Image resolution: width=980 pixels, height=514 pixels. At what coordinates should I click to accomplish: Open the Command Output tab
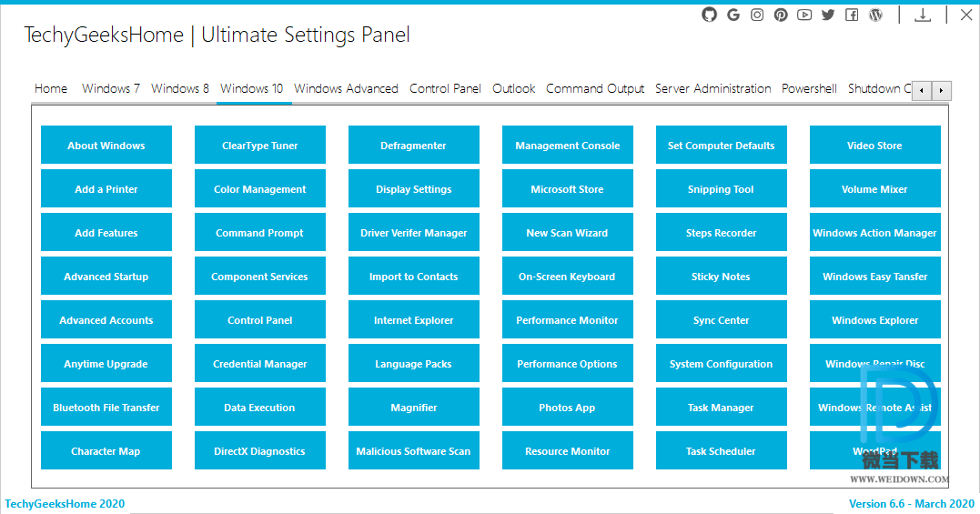point(595,88)
